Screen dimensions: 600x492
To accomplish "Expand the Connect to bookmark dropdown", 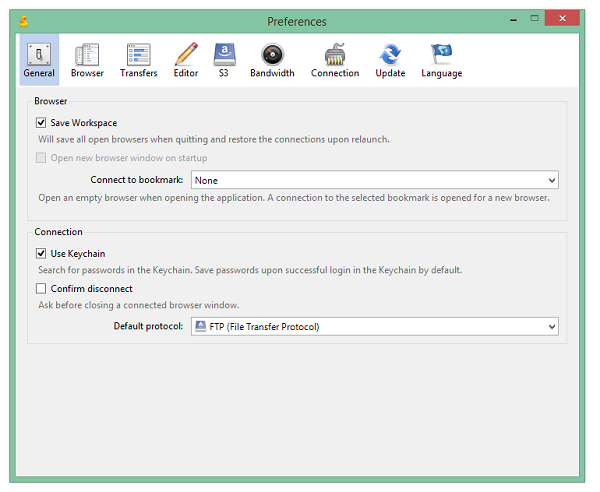I will [x=375, y=180].
